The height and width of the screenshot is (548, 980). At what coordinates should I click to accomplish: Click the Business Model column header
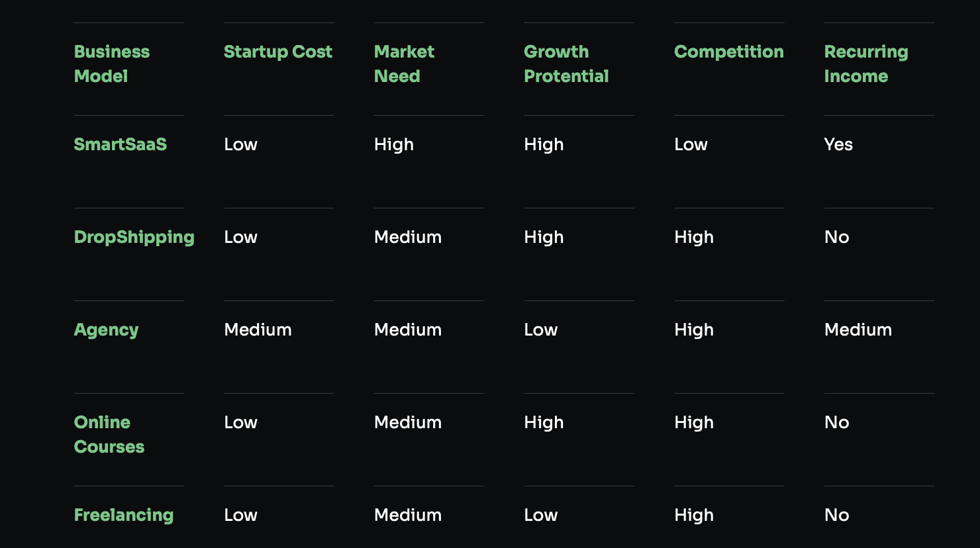click(x=112, y=64)
